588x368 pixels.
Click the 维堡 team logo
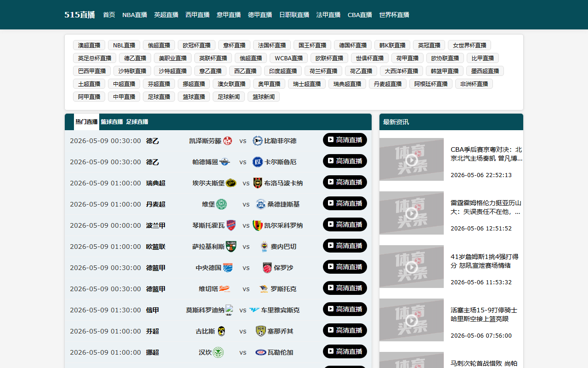pos(221,204)
